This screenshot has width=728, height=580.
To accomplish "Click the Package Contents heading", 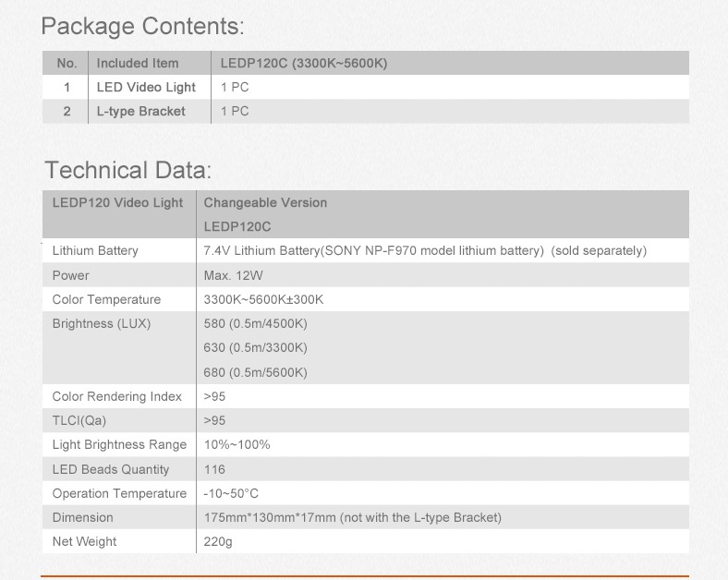I will (x=142, y=27).
